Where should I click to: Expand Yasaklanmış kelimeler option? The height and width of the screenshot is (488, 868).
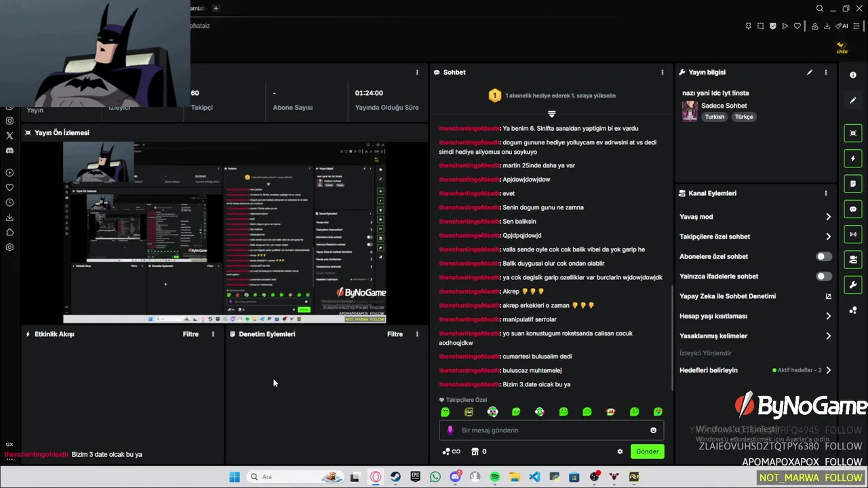point(828,336)
